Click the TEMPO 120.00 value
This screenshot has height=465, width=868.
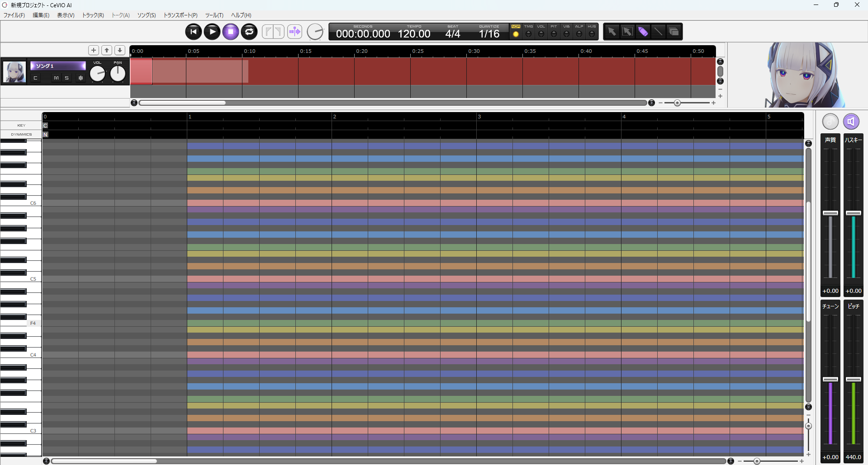(x=414, y=34)
